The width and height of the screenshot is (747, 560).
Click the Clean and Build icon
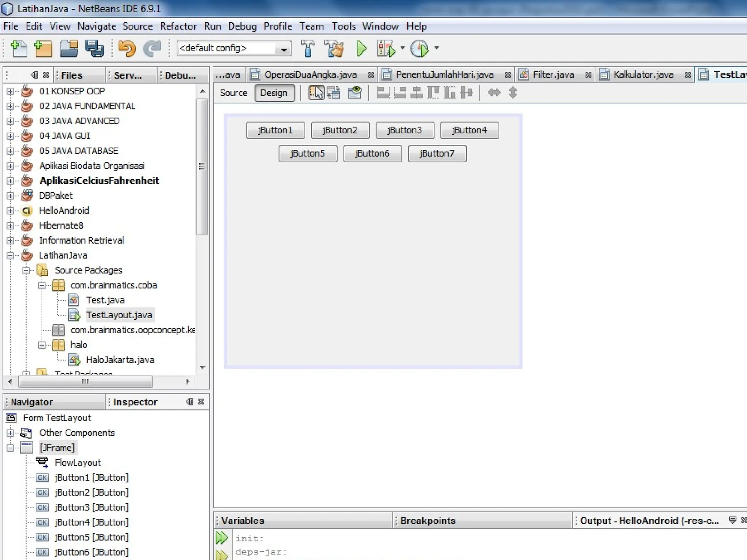tap(334, 48)
